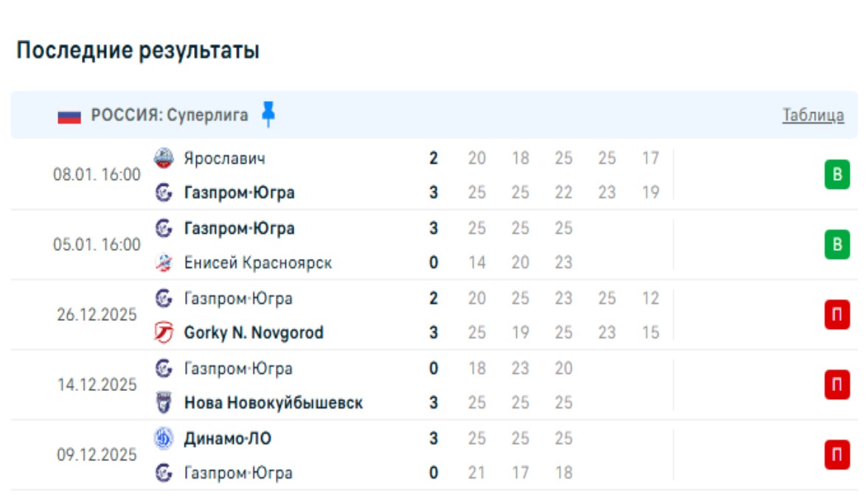868x495 pixels.
Task: Click the win badge for 08.01 match
Action: point(837,176)
